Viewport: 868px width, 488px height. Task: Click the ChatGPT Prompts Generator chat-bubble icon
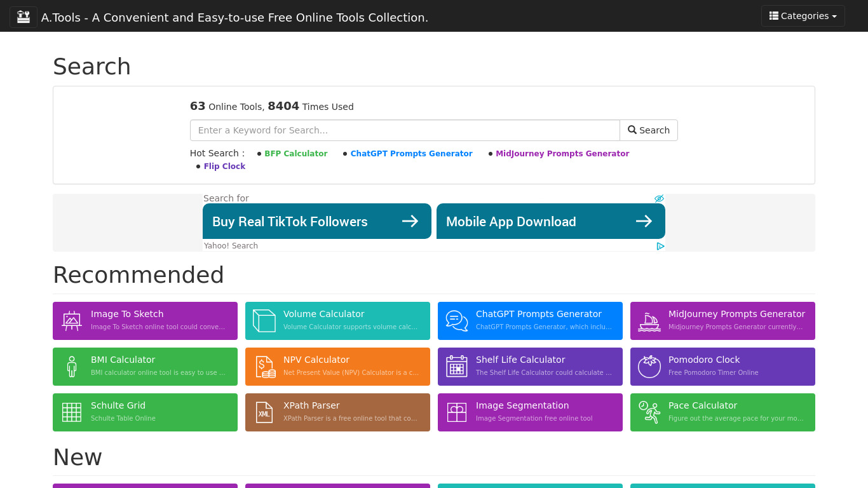457,321
